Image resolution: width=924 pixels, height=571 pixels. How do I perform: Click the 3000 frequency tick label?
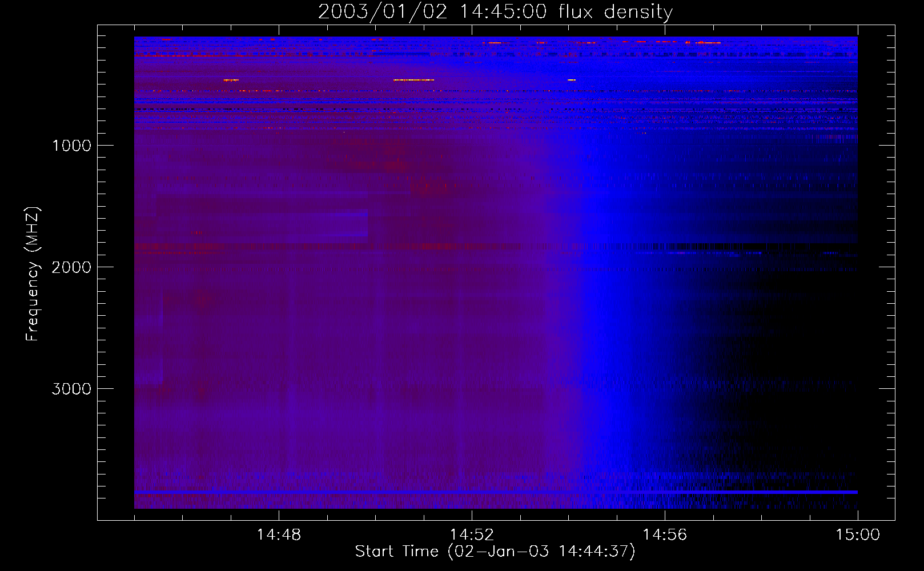coord(71,389)
